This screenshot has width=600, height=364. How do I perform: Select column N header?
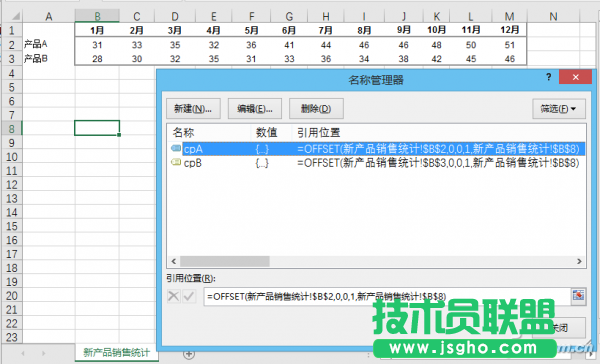553,16
